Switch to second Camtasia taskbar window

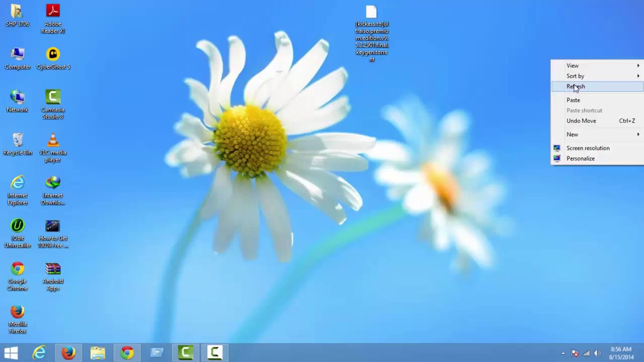pos(215,353)
